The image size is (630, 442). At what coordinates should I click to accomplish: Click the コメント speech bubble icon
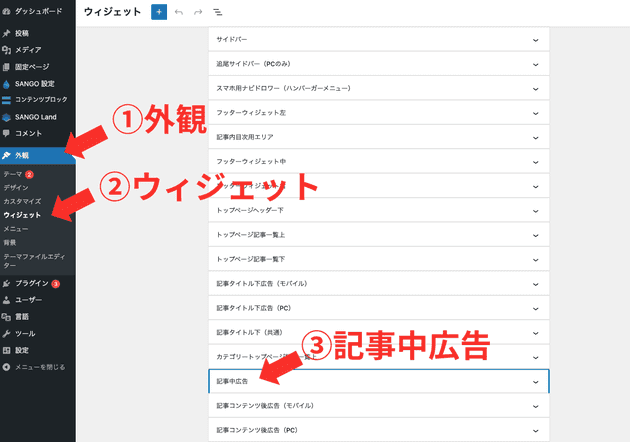pos(6,133)
